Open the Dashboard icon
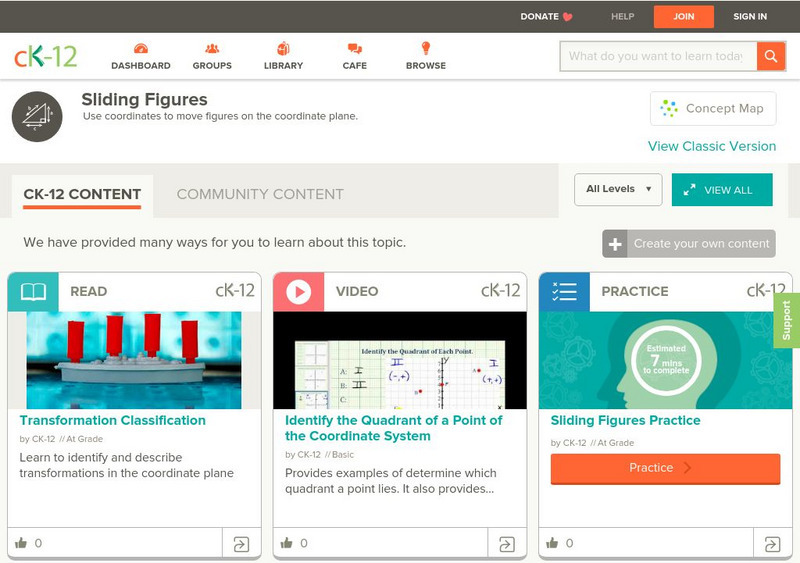Image resolution: width=800 pixels, height=563 pixels. [x=141, y=49]
